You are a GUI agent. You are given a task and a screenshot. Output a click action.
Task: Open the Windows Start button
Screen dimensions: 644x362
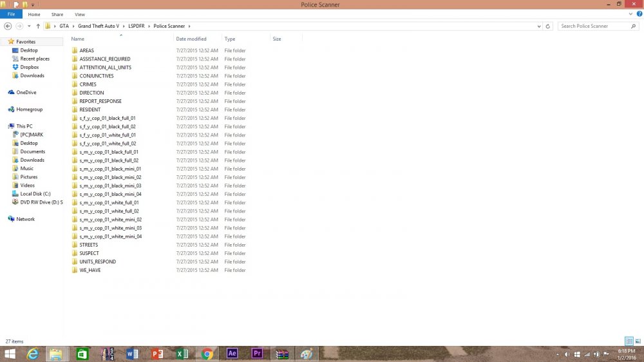pos(10,354)
